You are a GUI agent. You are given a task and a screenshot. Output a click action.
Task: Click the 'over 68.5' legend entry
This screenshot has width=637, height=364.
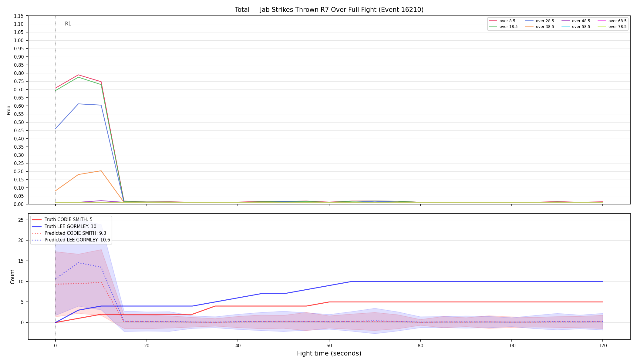(x=612, y=21)
